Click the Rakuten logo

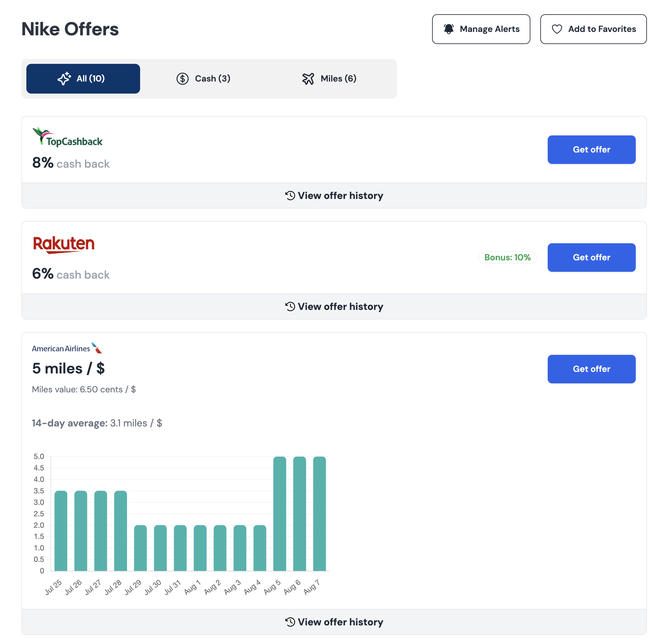[x=64, y=245]
